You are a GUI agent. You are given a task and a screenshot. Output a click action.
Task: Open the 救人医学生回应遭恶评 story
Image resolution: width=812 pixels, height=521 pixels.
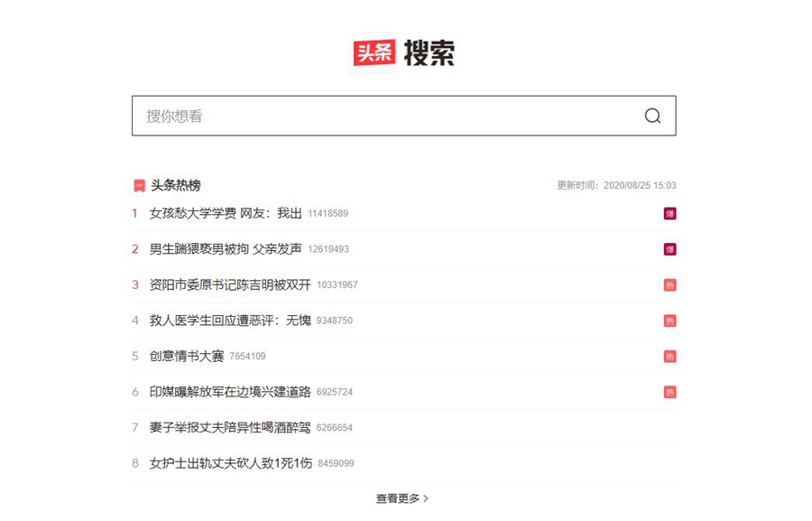click(x=235, y=320)
